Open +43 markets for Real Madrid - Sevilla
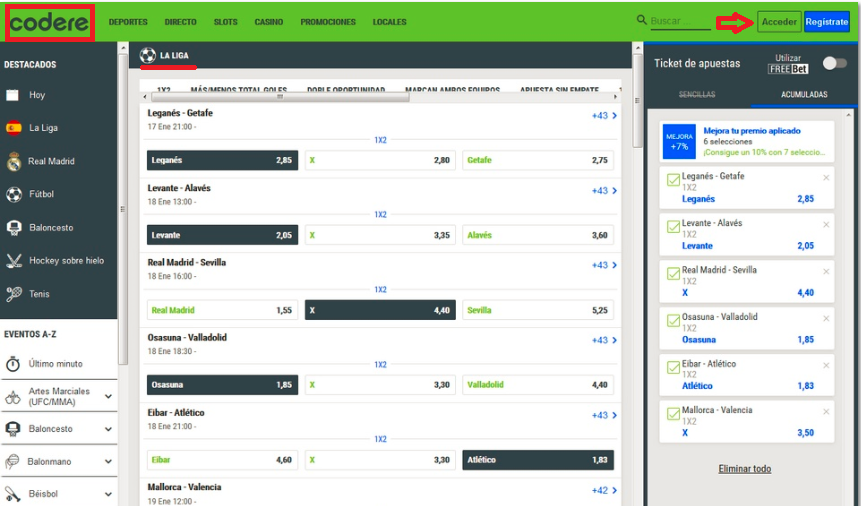 point(604,265)
